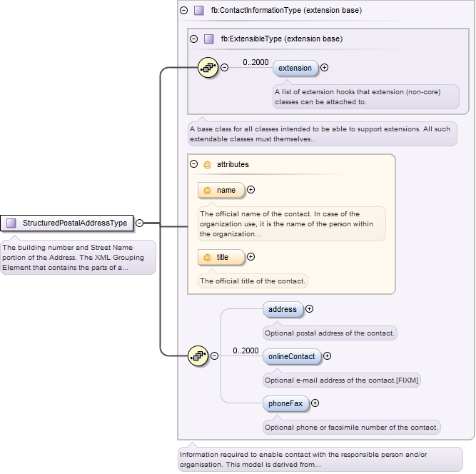
Task: Click the fb:ExtensibleType purple type icon
Action: (208, 39)
